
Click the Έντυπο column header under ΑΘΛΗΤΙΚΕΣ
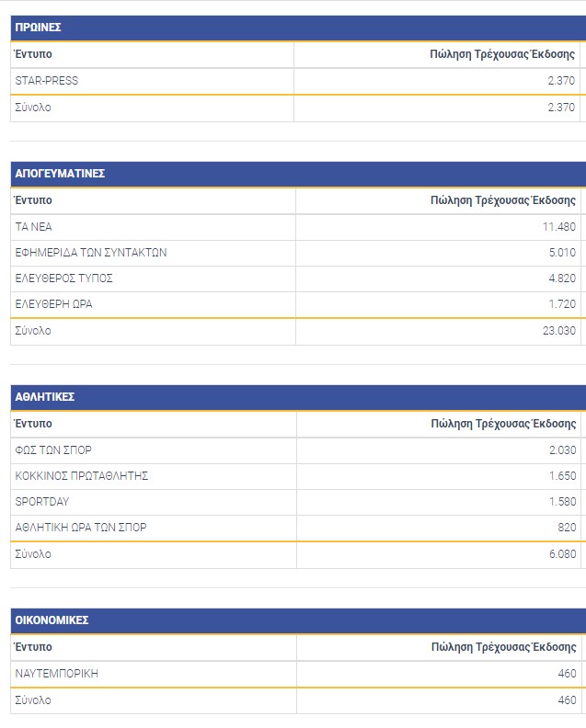pyautogui.click(x=34, y=424)
